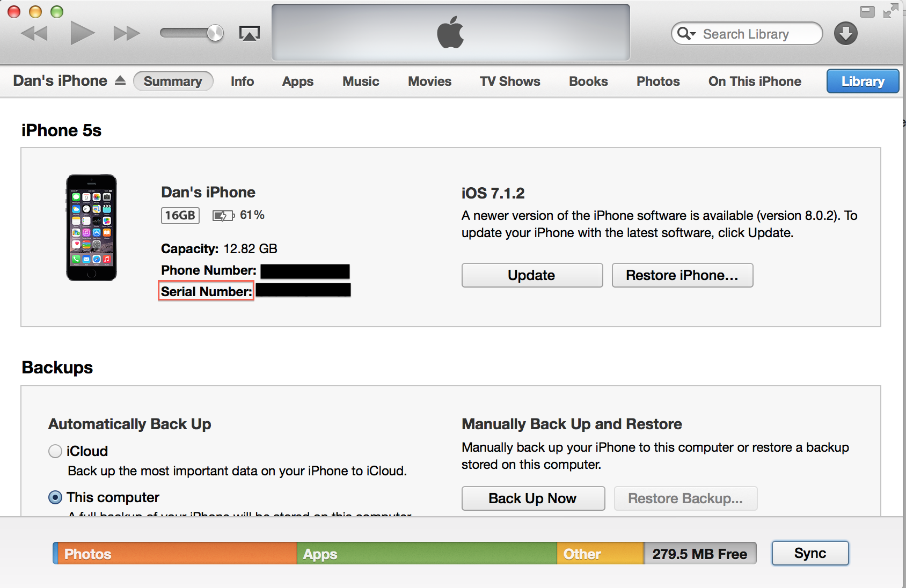Select the iCloud backup option

pos(55,451)
